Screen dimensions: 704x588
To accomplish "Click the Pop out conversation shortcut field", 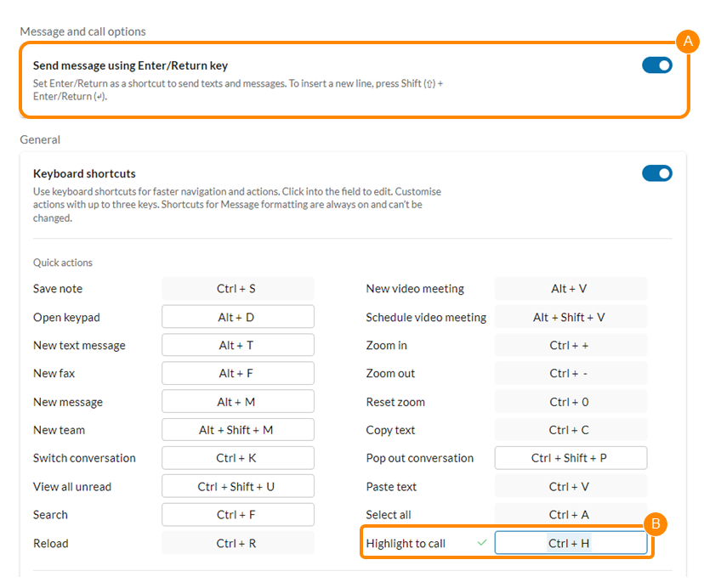I will [x=571, y=457].
